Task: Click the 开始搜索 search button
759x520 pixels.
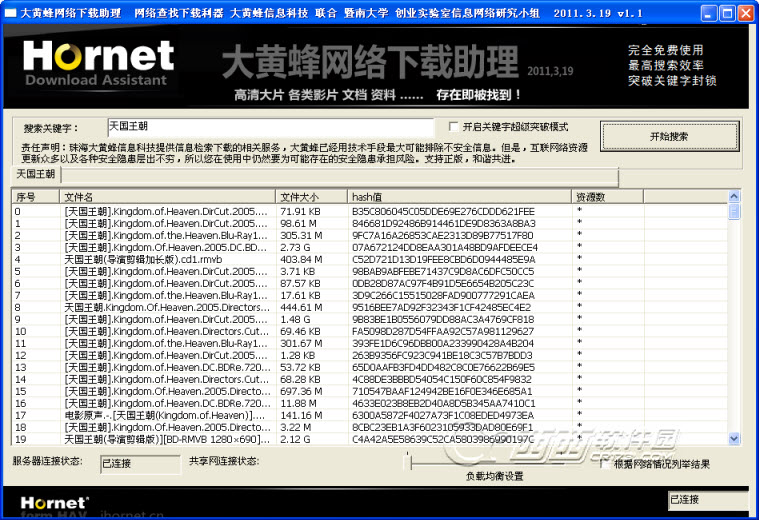Action: (669, 137)
